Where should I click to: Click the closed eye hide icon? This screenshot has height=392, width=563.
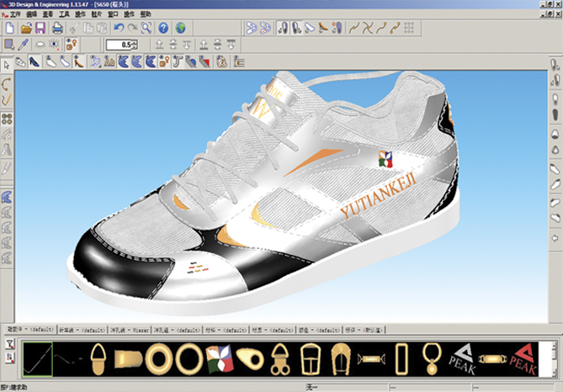tap(40, 45)
